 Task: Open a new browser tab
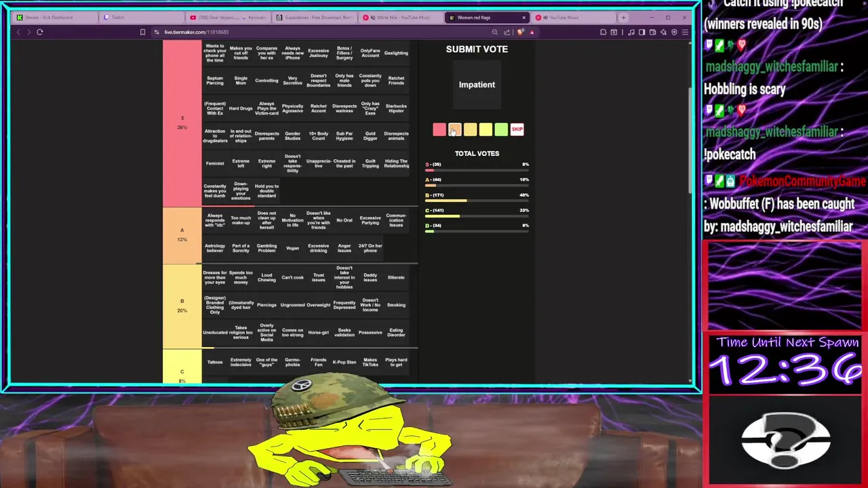[623, 18]
